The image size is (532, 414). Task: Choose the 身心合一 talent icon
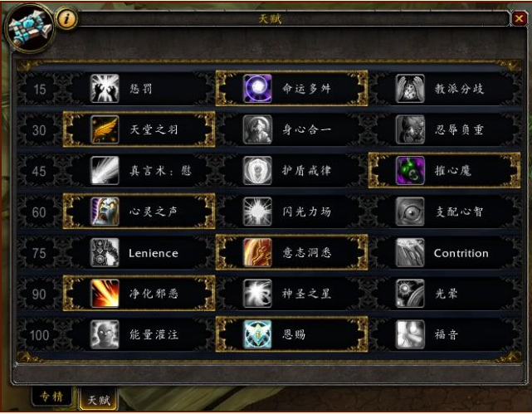click(257, 129)
